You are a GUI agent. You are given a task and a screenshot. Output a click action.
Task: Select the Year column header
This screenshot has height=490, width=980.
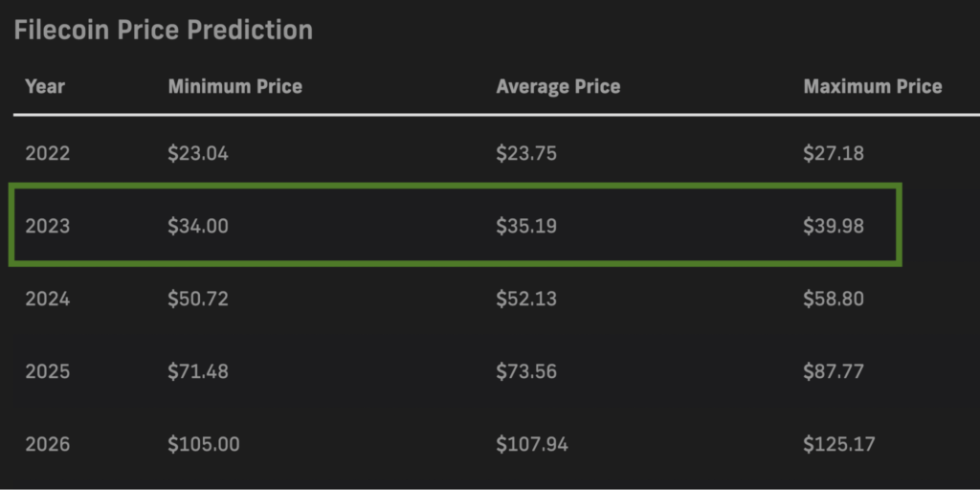coord(45,86)
